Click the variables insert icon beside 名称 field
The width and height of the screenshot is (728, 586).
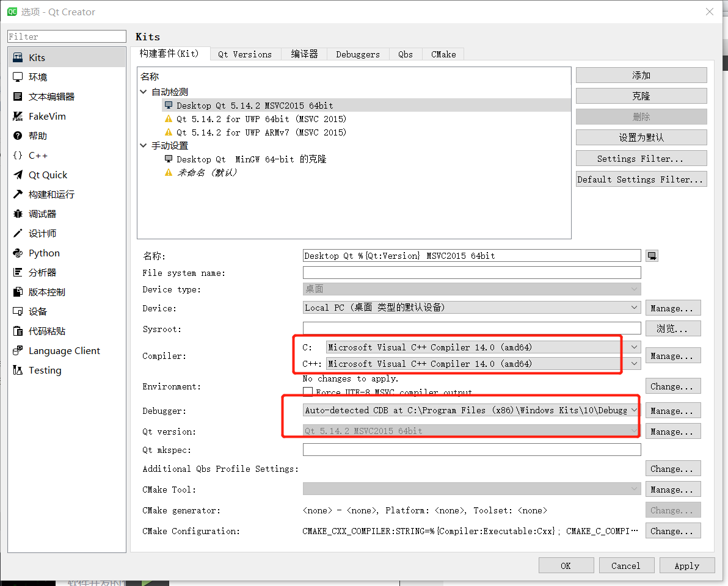[652, 255]
